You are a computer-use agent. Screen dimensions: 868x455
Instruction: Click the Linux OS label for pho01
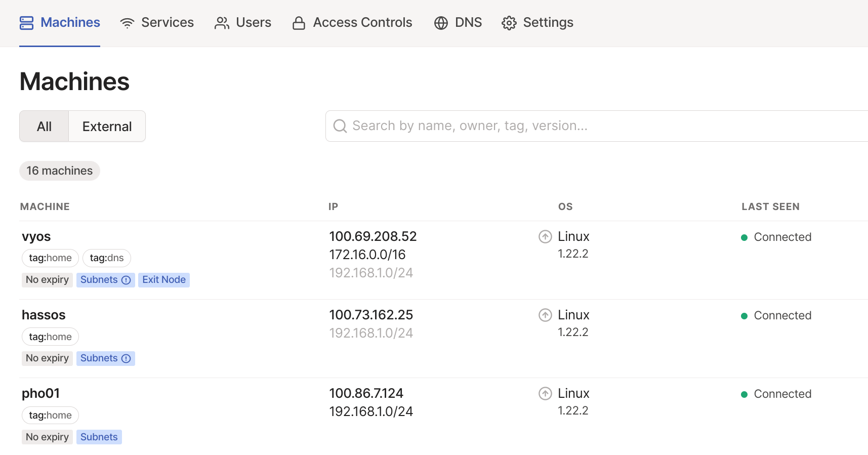pos(573,393)
